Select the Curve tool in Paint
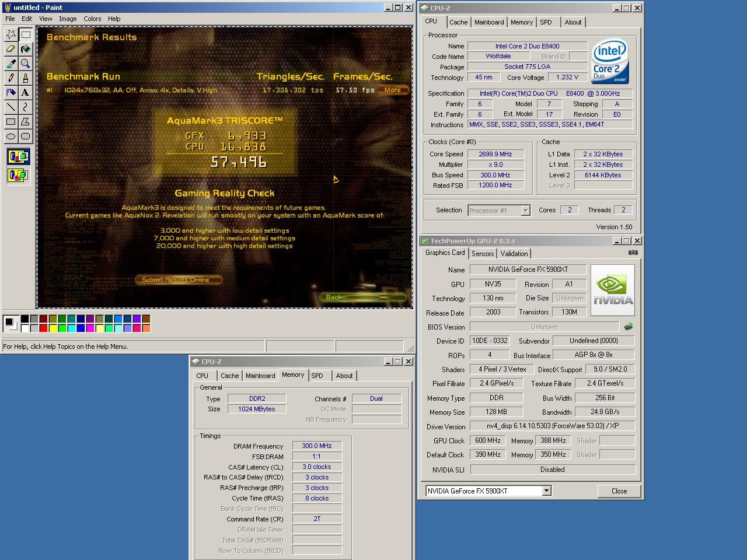The image size is (747, 560). [26, 107]
